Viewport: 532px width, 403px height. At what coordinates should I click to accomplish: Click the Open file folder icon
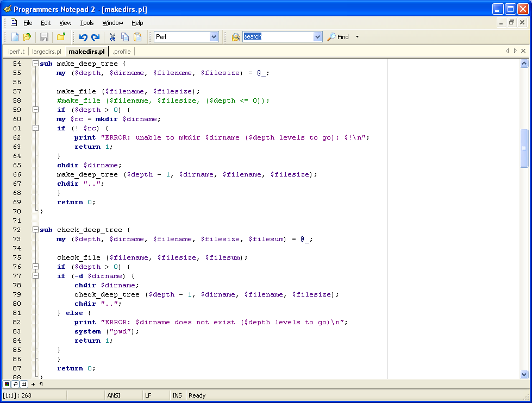click(27, 37)
